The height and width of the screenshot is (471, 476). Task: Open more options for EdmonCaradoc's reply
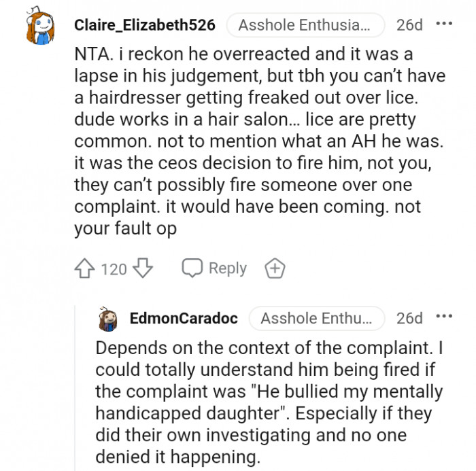443,317
